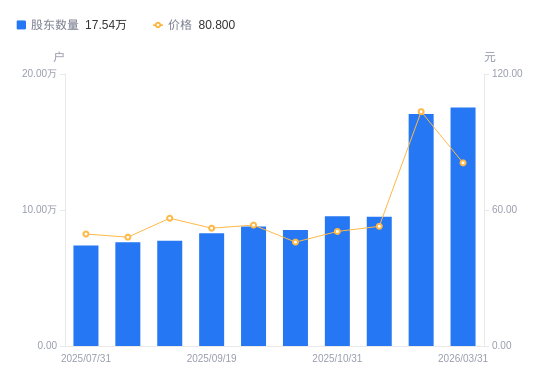This screenshot has height=381, width=550.
Task: Select the bar for 2025/10/31
Action: coord(337,281)
